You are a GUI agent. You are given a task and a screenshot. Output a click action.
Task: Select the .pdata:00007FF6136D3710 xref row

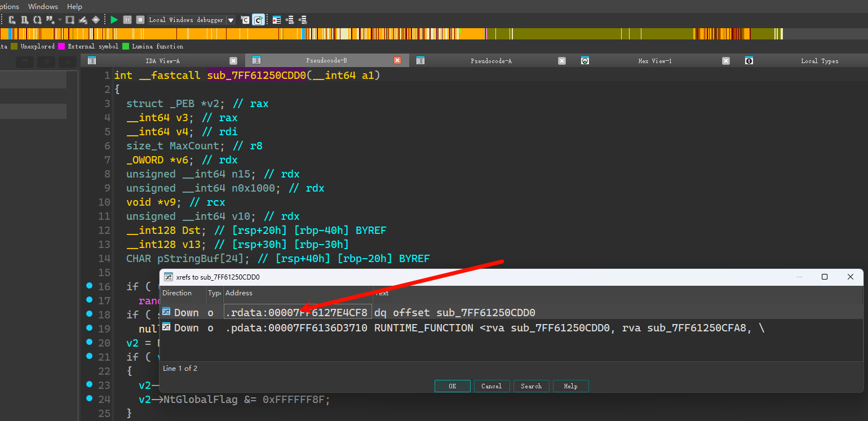click(511, 327)
